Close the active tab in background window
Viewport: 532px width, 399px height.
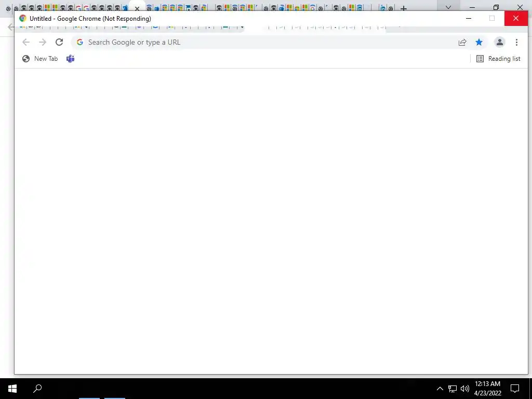[x=137, y=8]
